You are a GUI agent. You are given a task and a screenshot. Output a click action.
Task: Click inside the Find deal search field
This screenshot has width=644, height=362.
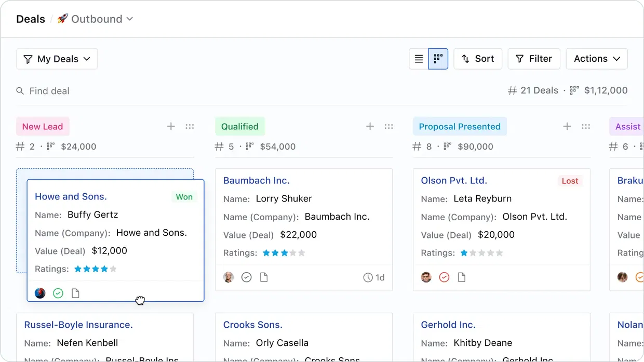pyautogui.click(x=50, y=90)
